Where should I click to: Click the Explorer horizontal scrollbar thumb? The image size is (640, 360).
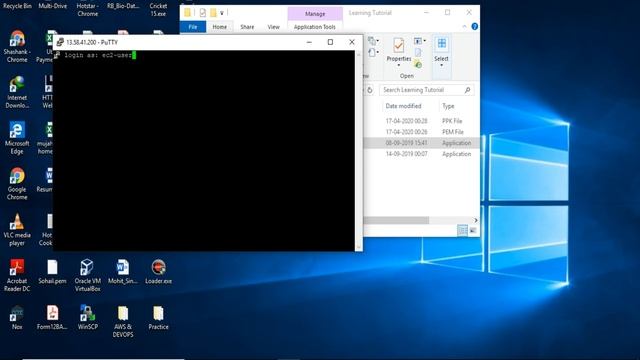(x=396, y=220)
